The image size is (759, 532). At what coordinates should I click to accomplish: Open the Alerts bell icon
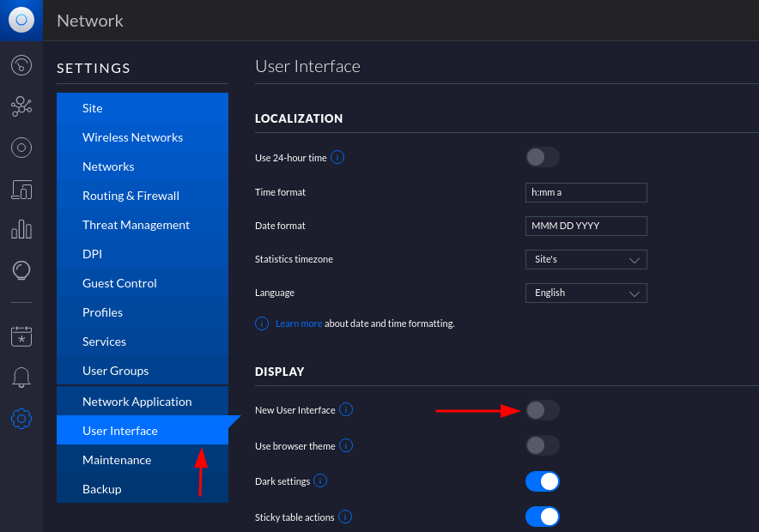coord(21,378)
